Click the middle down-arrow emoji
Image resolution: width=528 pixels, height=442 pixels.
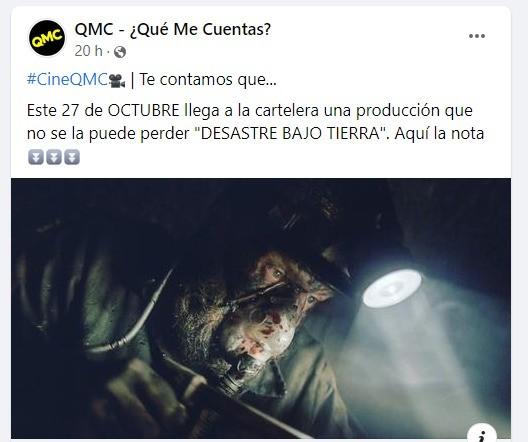click(54, 157)
